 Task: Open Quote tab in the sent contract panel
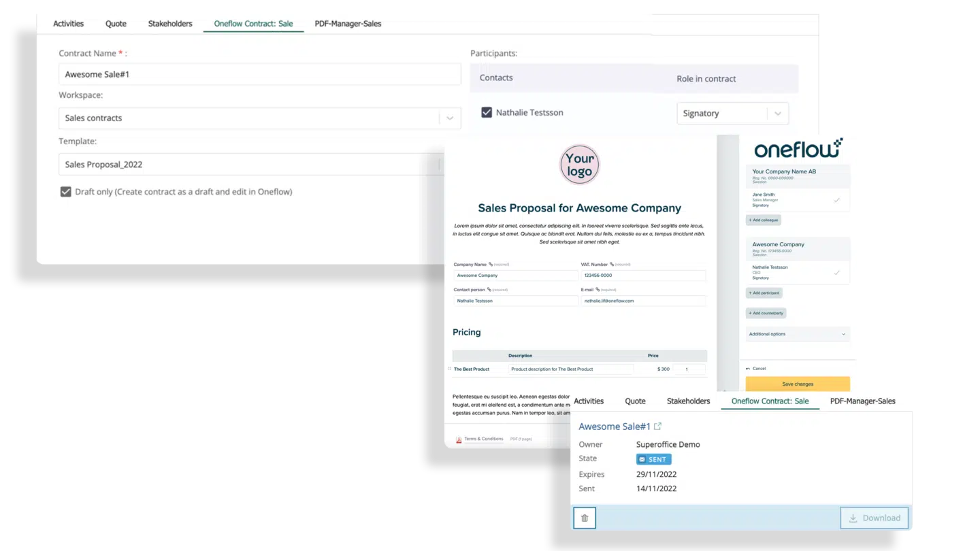(x=635, y=401)
